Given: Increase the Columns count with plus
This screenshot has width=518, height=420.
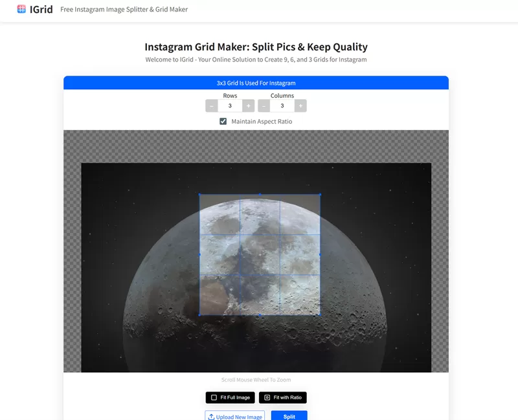Looking at the screenshot, I should tap(300, 106).
